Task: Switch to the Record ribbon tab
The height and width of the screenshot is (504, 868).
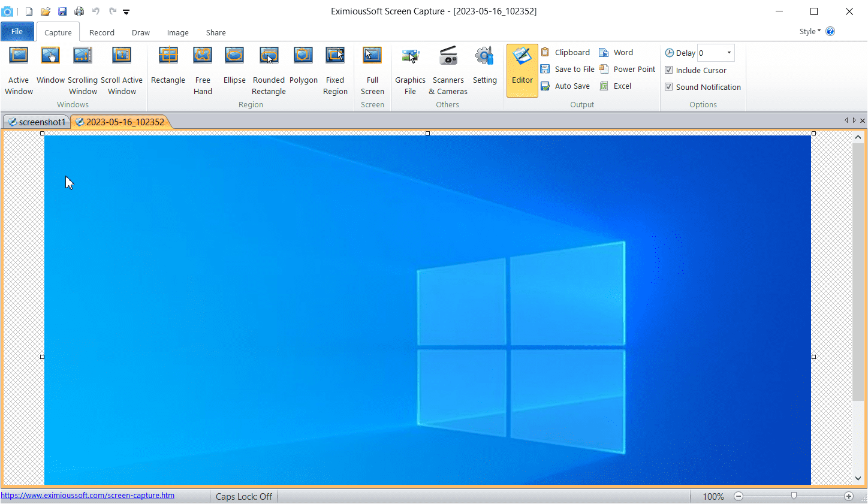Action: [x=102, y=32]
